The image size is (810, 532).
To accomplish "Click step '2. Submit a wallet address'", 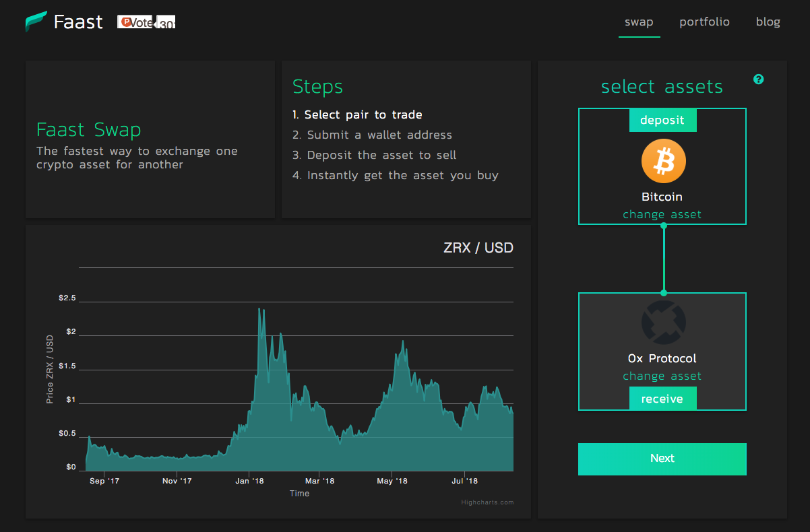I will click(x=372, y=135).
